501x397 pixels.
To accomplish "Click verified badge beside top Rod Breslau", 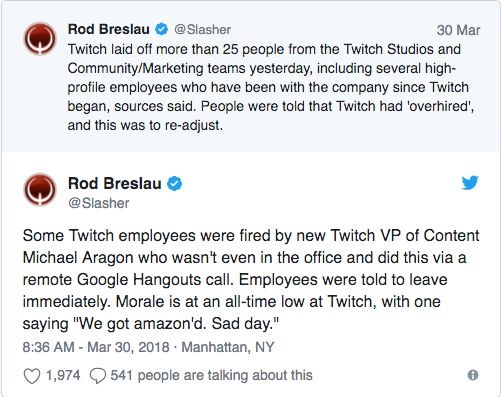I will [x=162, y=29].
